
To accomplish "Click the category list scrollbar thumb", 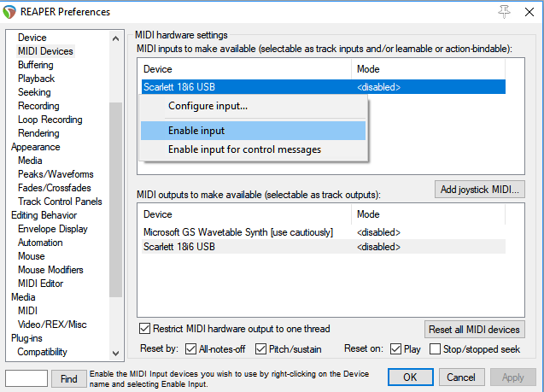I will coord(115,200).
